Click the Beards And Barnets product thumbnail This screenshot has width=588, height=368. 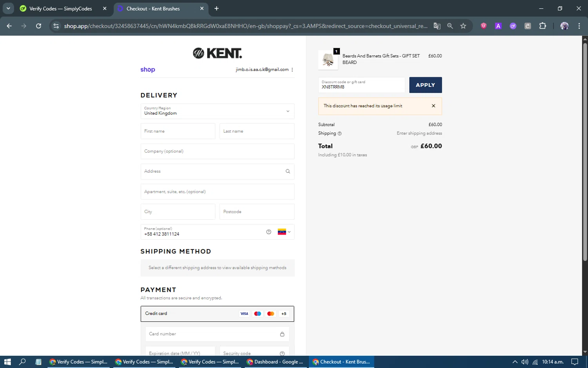point(328,60)
